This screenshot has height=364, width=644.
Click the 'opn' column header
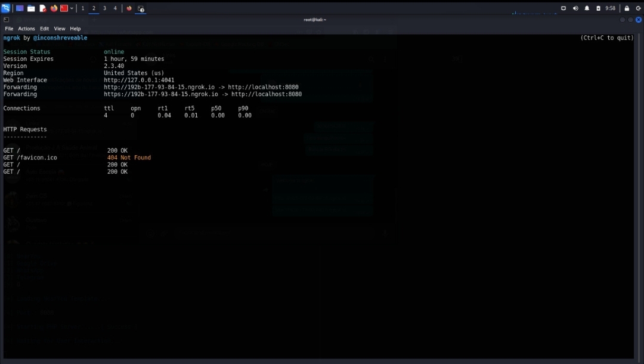[135, 109]
